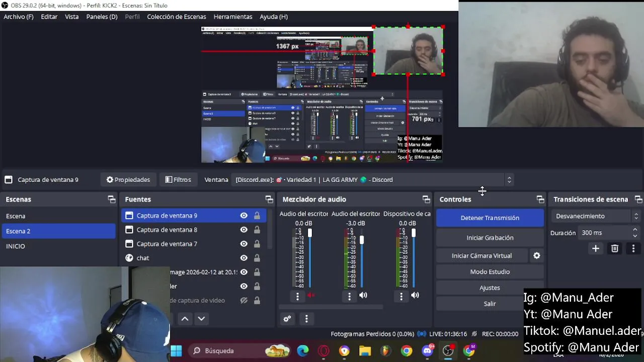Open Microsoft Edge from the taskbar
This screenshot has width=644, height=362.
tap(303, 350)
